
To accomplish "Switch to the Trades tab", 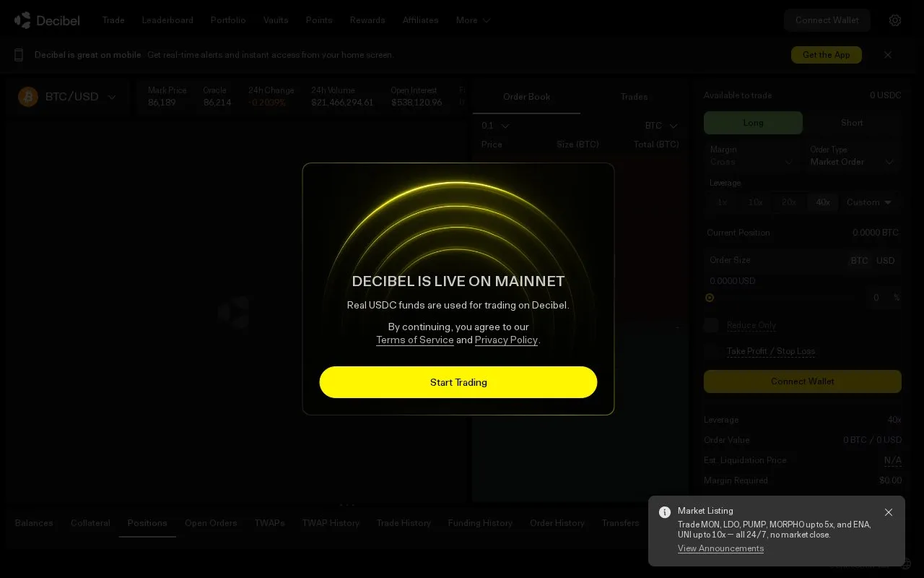I will pyautogui.click(x=634, y=97).
